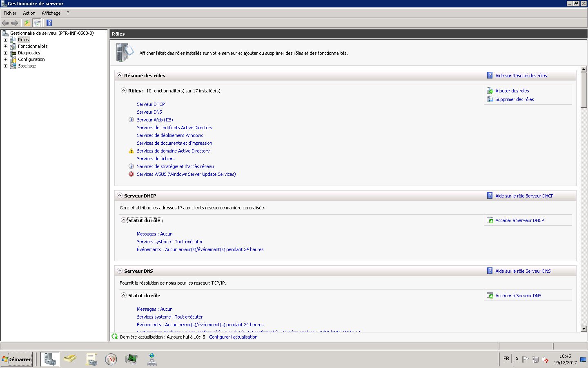Screen dimensions: 588x368
Task: Click Configurer l'actualisation link
Action: point(233,337)
